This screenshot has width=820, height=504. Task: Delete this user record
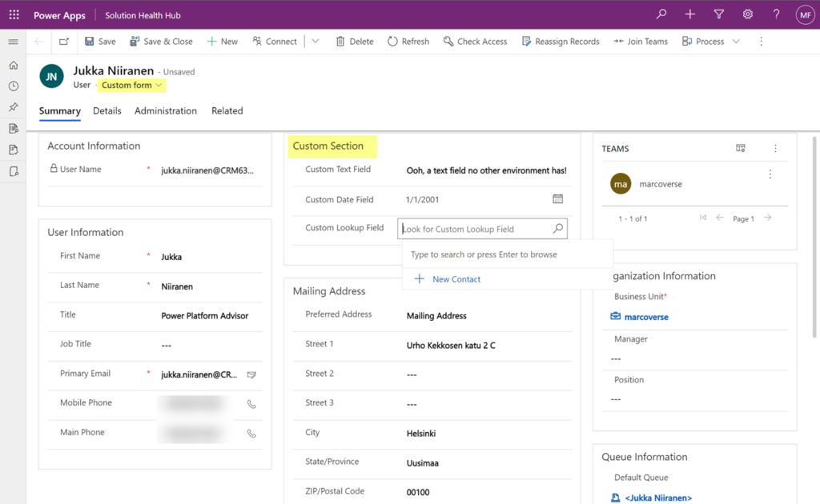click(x=354, y=41)
